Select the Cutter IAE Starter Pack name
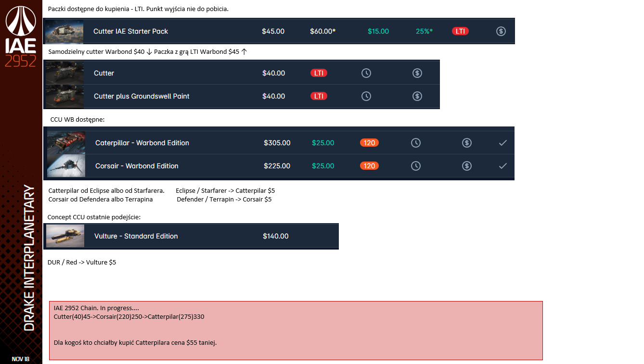 click(131, 31)
